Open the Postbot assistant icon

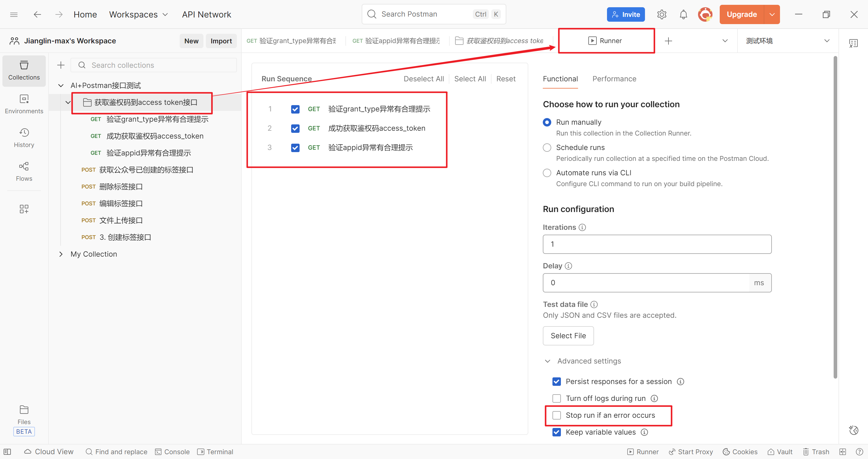click(854, 430)
